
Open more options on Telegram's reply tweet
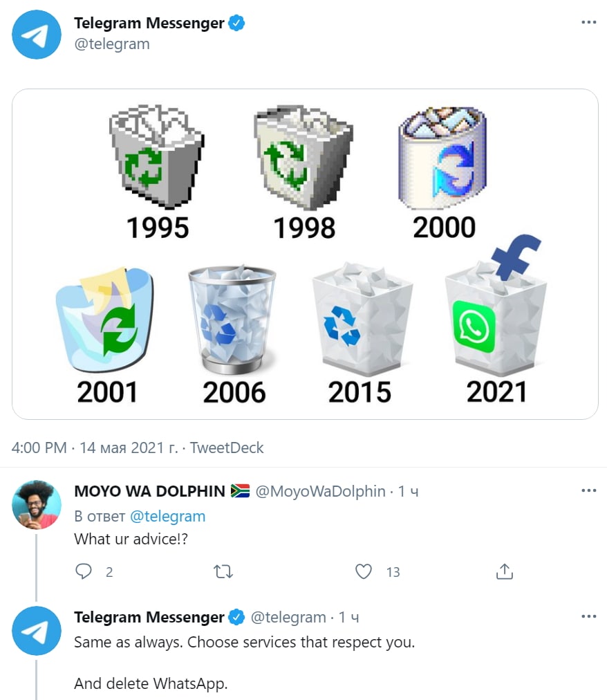[x=588, y=616]
